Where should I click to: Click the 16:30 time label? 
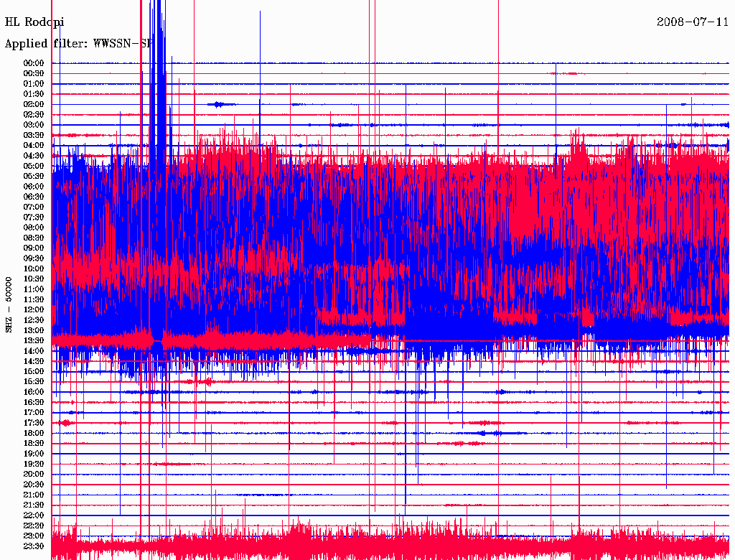(x=34, y=403)
